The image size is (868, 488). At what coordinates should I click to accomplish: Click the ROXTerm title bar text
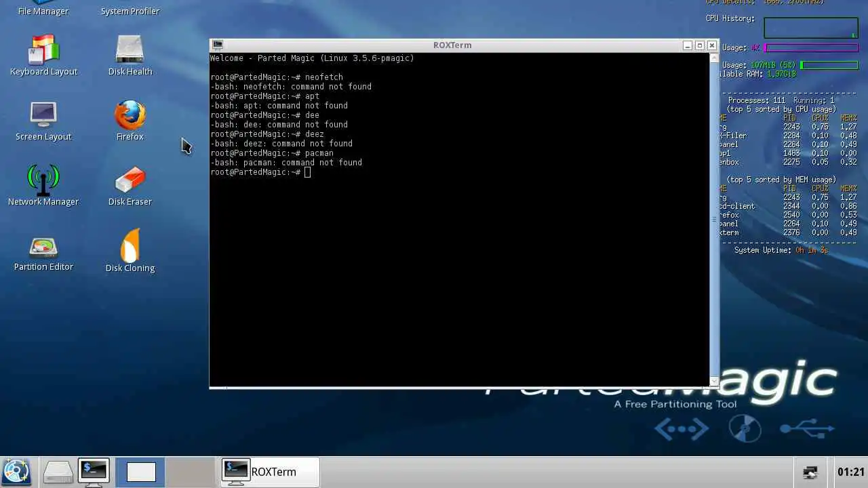point(452,45)
